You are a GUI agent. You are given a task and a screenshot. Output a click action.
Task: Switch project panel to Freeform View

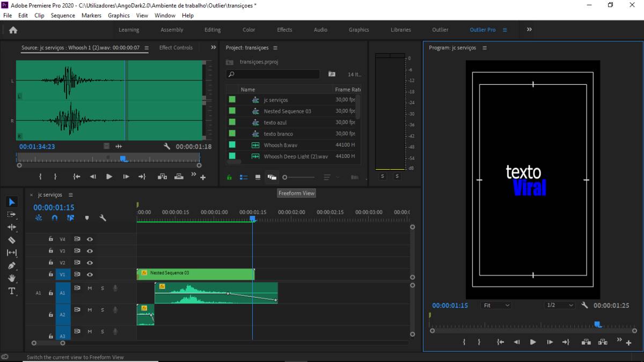(272, 177)
